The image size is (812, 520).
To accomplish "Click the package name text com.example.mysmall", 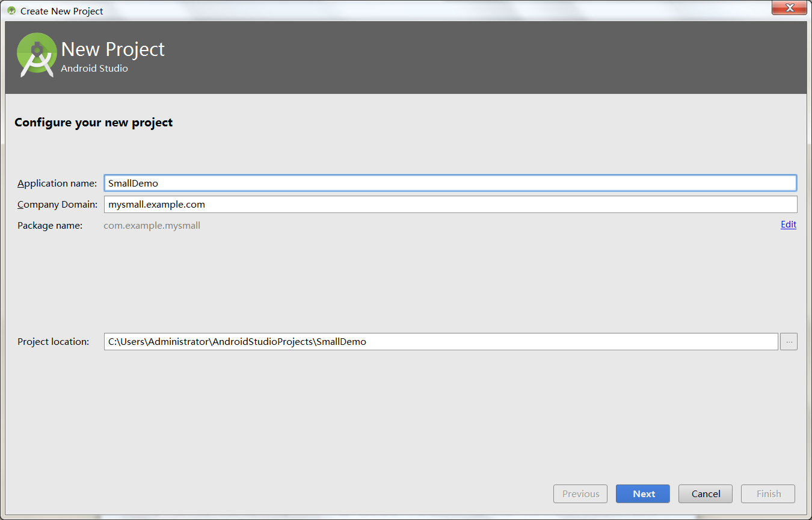I will (x=152, y=226).
